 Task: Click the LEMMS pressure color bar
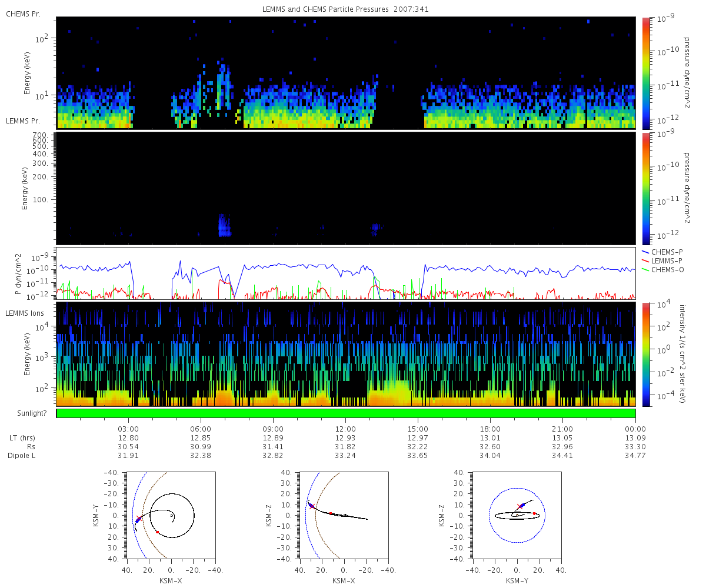[645, 189]
